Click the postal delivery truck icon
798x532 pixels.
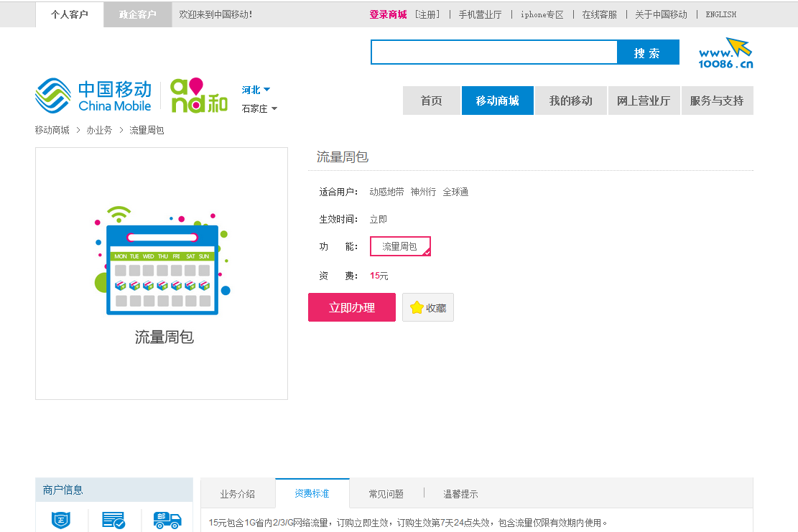coord(167,520)
